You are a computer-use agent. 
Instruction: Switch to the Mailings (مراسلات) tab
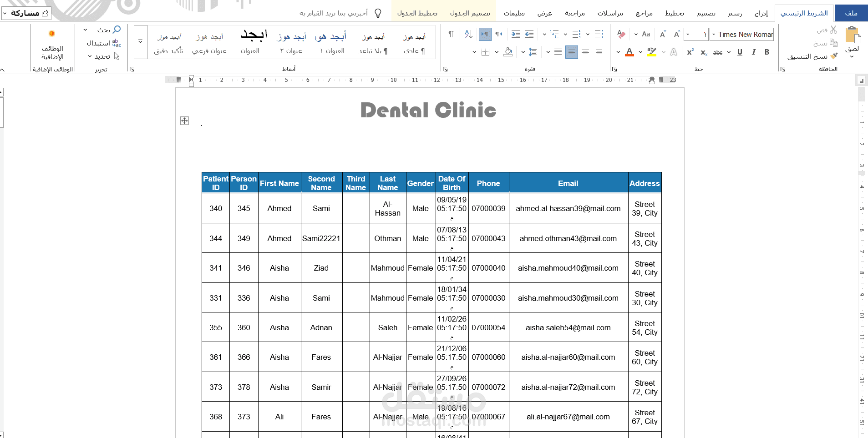point(610,13)
